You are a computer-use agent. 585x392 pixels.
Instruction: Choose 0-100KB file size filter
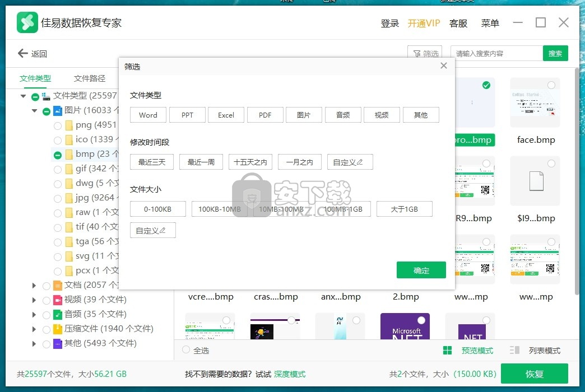coord(158,209)
